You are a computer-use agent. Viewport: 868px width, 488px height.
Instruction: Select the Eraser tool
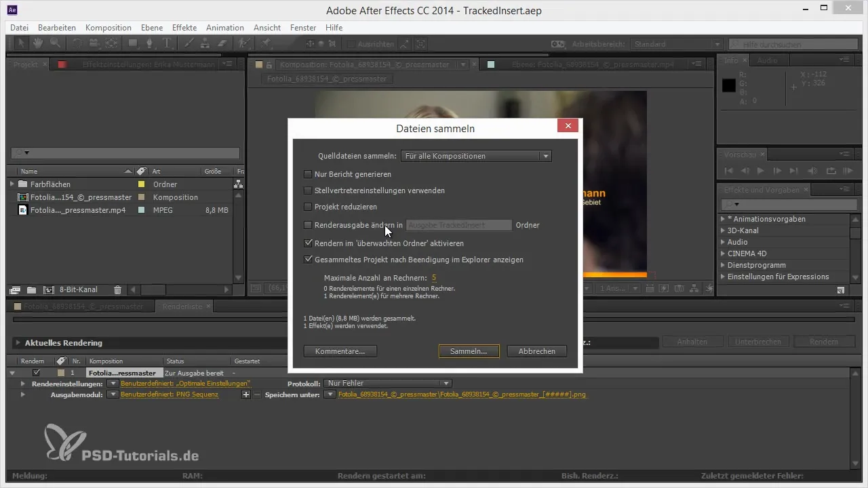pos(222,43)
